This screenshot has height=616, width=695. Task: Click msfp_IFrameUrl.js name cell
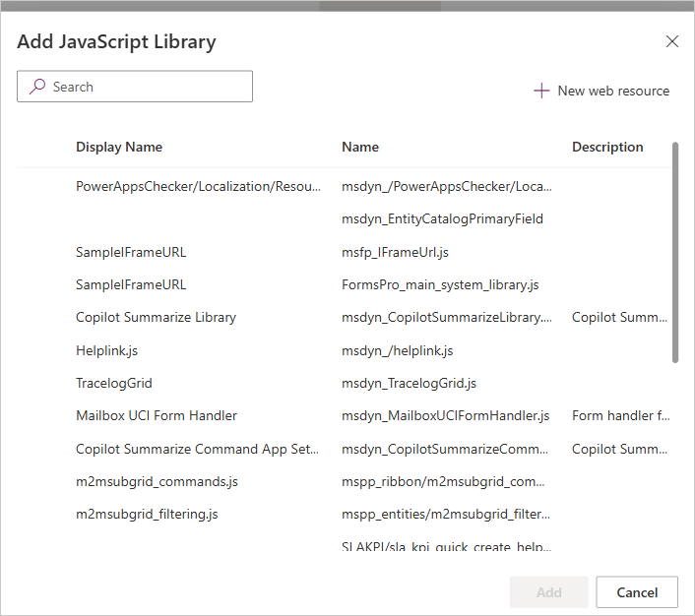coord(395,252)
